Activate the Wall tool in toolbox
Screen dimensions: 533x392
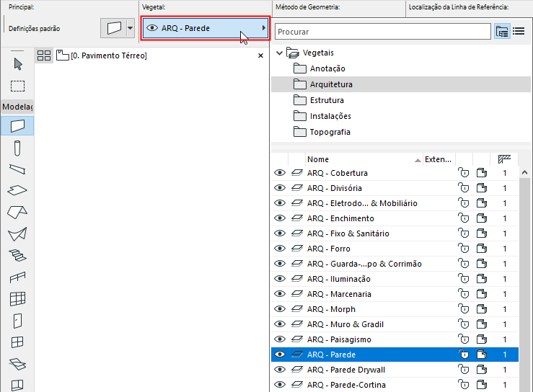click(x=17, y=126)
